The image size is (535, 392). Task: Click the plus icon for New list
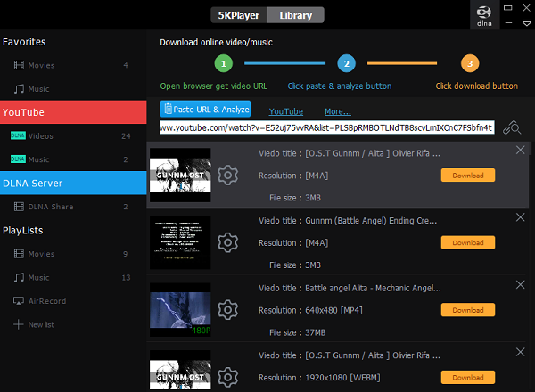coord(19,324)
